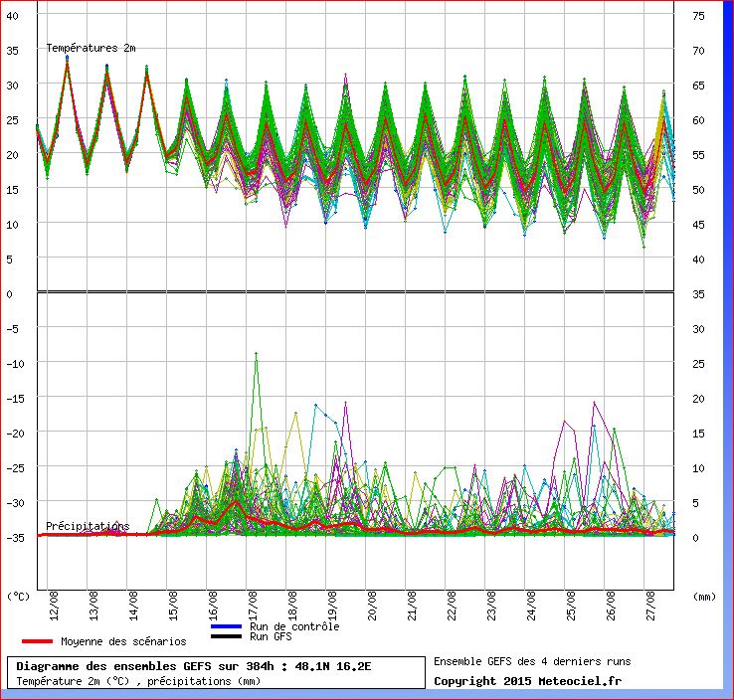
Task: Click the 21/08 date label on axis
Action: pos(412,606)
